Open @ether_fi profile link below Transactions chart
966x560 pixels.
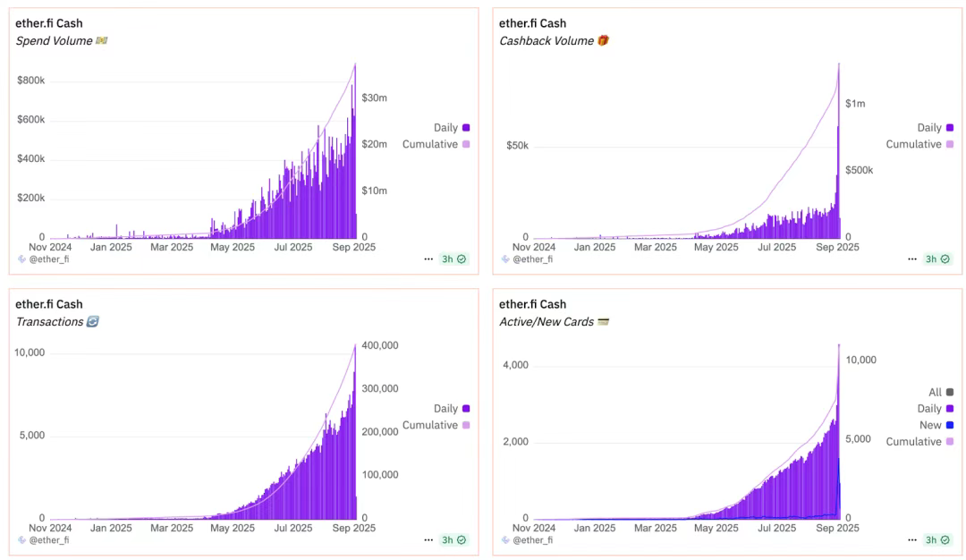(49, 540)
